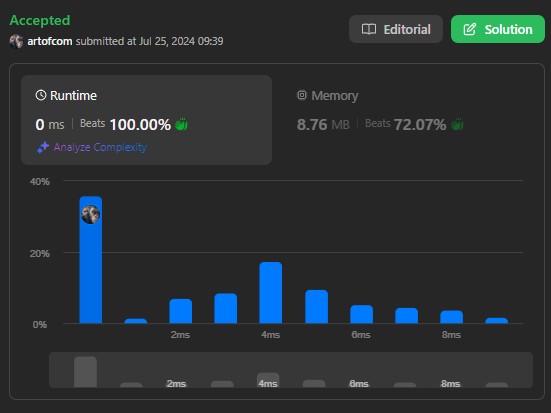Click the pencil icon in Solution button

pos(469,29)
